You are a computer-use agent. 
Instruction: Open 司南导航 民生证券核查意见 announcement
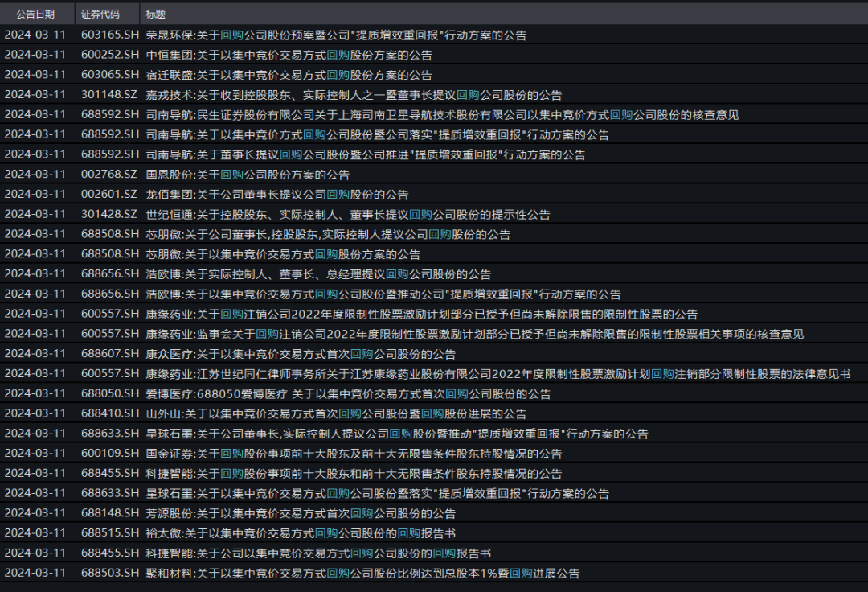(x=442, y=115)
